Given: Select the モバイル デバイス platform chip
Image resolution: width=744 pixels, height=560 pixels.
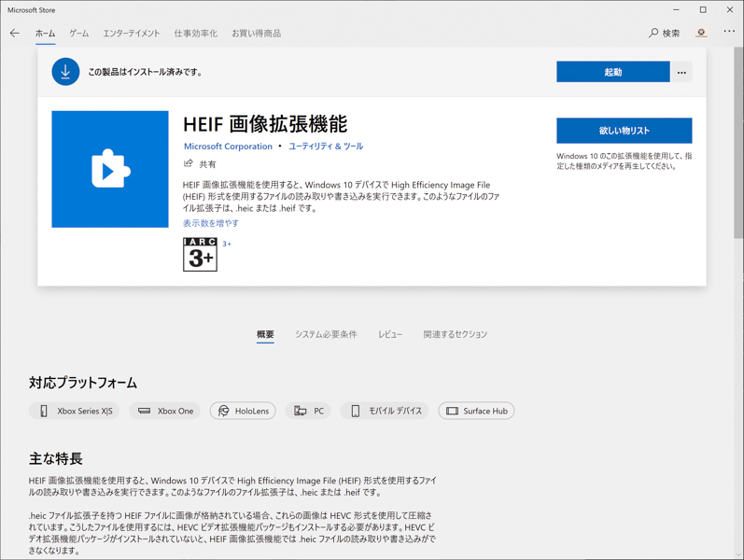Looking at the screenshot, I should click(x=385, y=411).
